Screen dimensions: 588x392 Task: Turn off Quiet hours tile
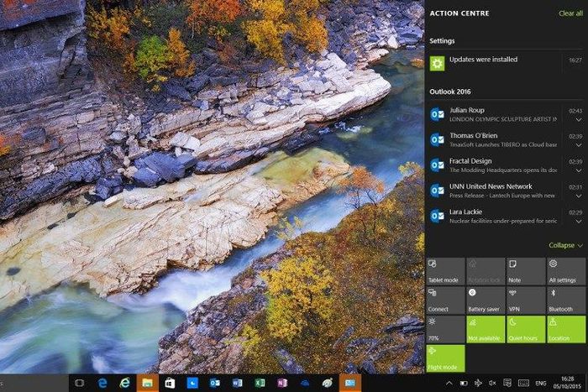click(x=526, y=329)
